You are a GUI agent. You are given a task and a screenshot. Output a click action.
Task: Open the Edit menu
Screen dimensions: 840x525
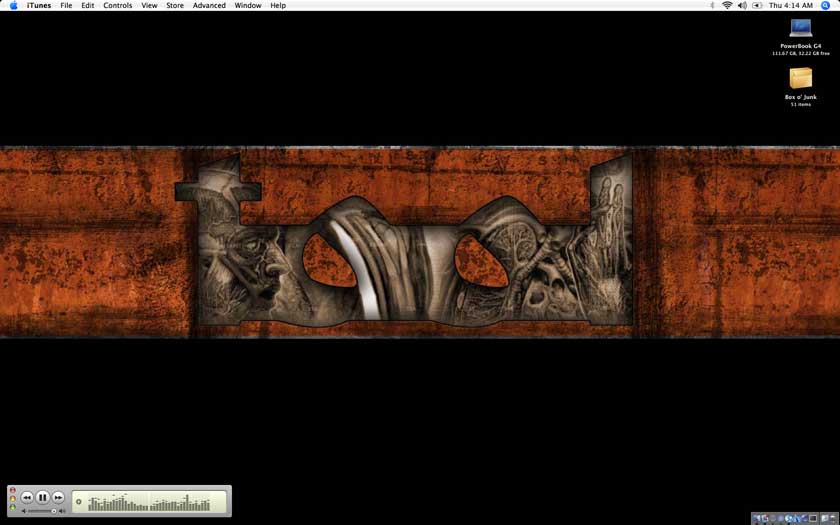tap(88, 5)
